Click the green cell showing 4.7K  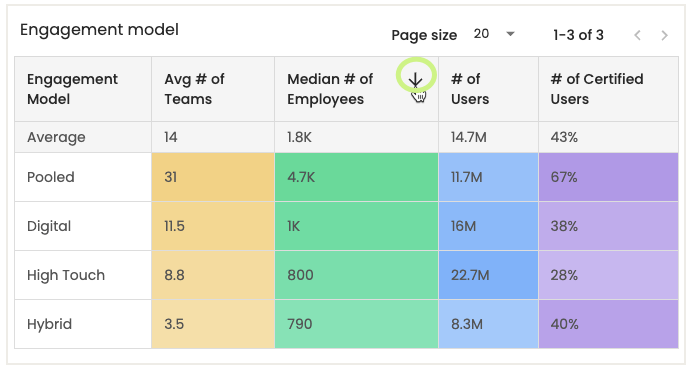[356, 177]
